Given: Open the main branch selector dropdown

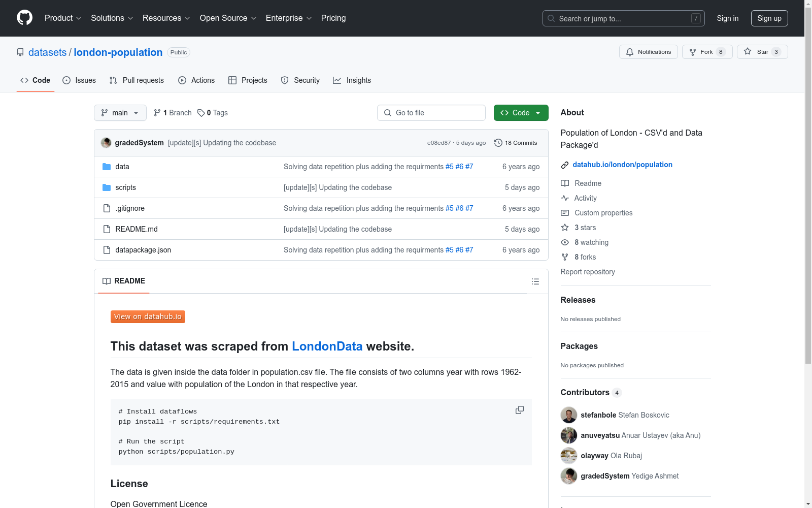Looking at the screenshot, I should (x=120, y=113).
